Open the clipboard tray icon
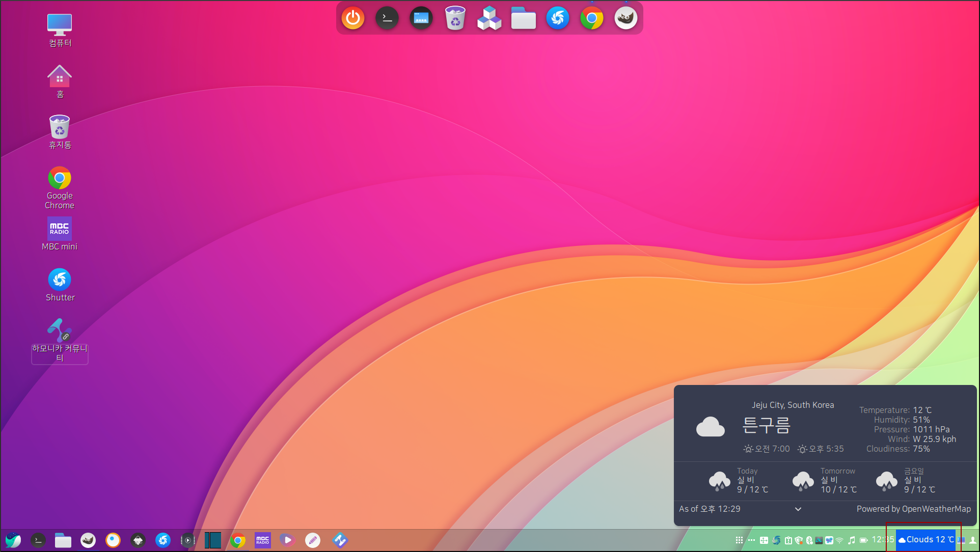This screenshot has width=980, height=552. pyautogui.click(x=788, y=540)
